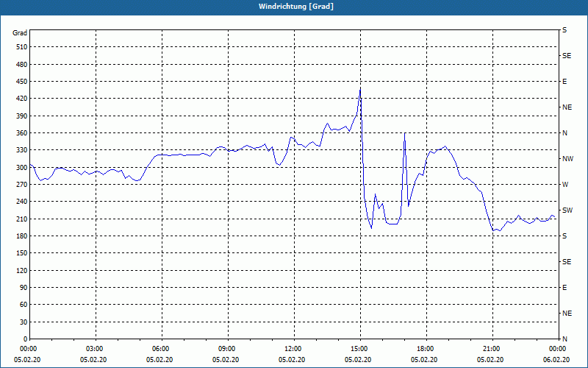Select the 180 degree axis value

22,236
